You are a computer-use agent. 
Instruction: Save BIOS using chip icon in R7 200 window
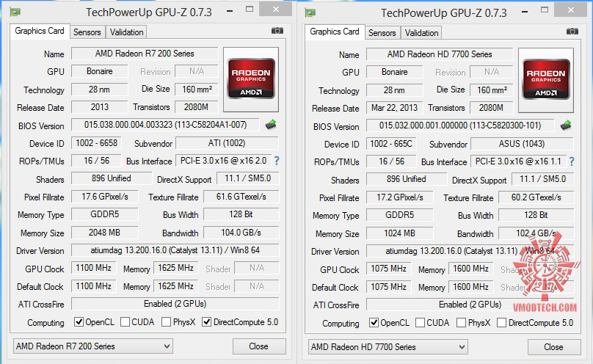pyautogui.click(x=271, y=124)
